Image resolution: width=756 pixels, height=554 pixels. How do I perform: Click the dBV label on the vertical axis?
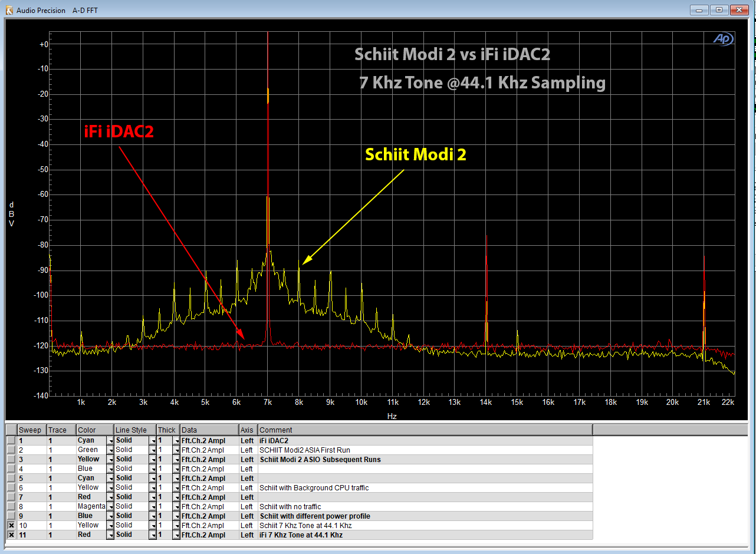click(x=11, y=214)
